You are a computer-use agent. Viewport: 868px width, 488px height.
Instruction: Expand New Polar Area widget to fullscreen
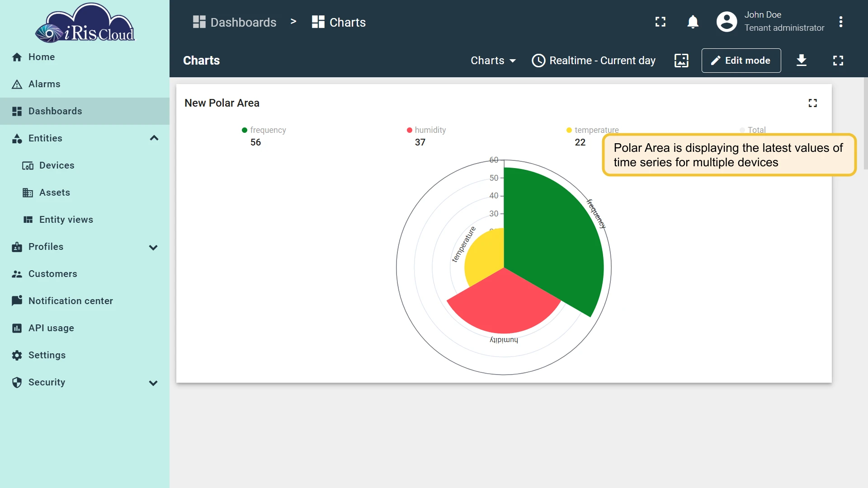(813, 103)
